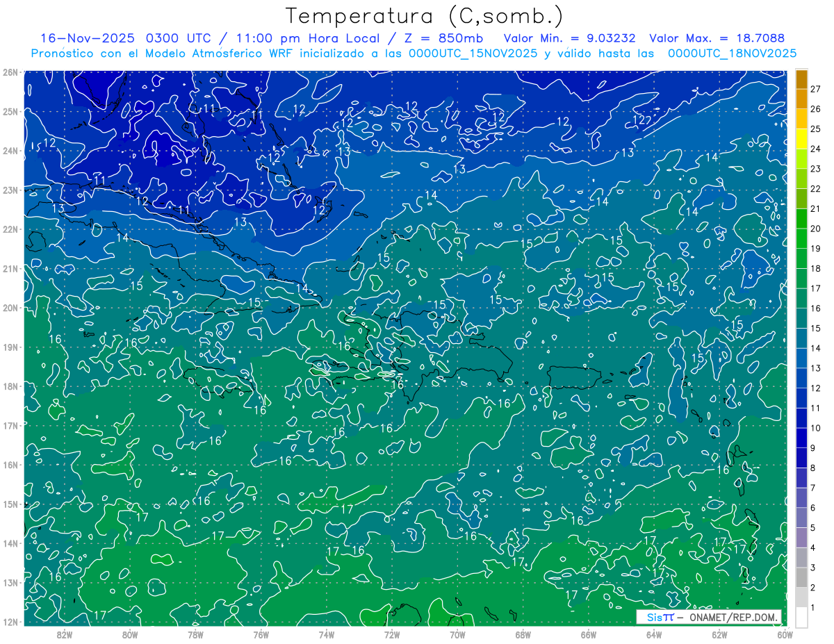Click colorbar legend value 1

click(x=813, y=607)
